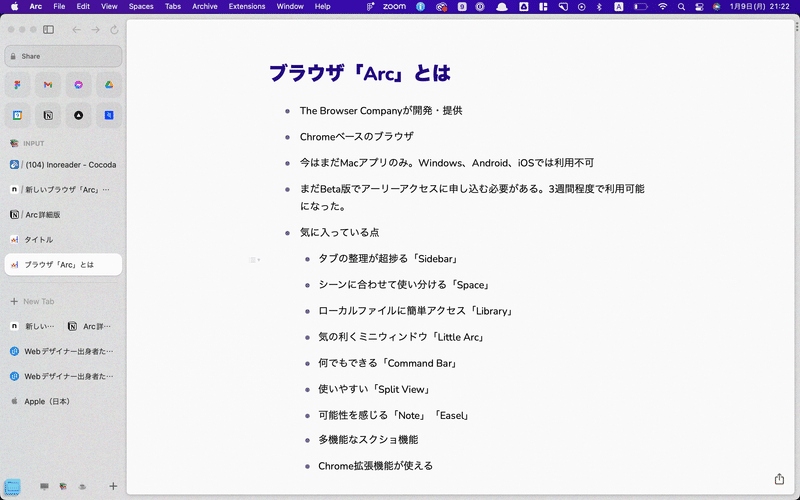Switch to the colorful INPUT space icon
Viewport: 800px width, 500px height.
pyautogui.click(x=63, y=487)
